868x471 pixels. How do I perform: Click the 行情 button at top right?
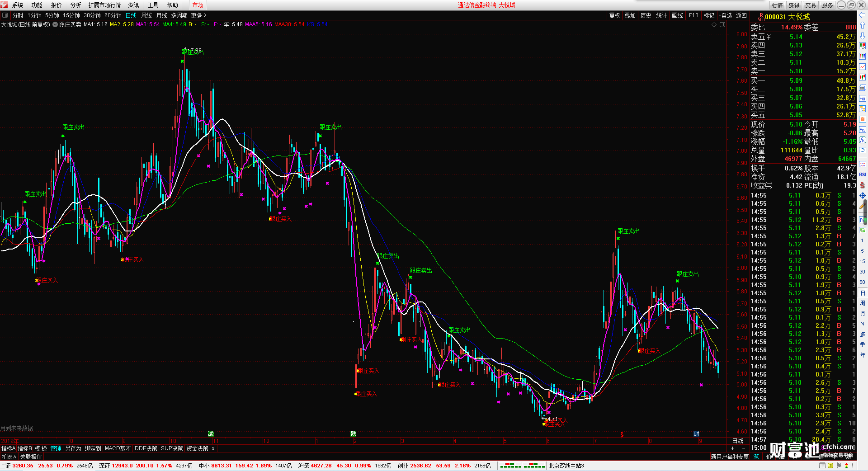[778, 5]
